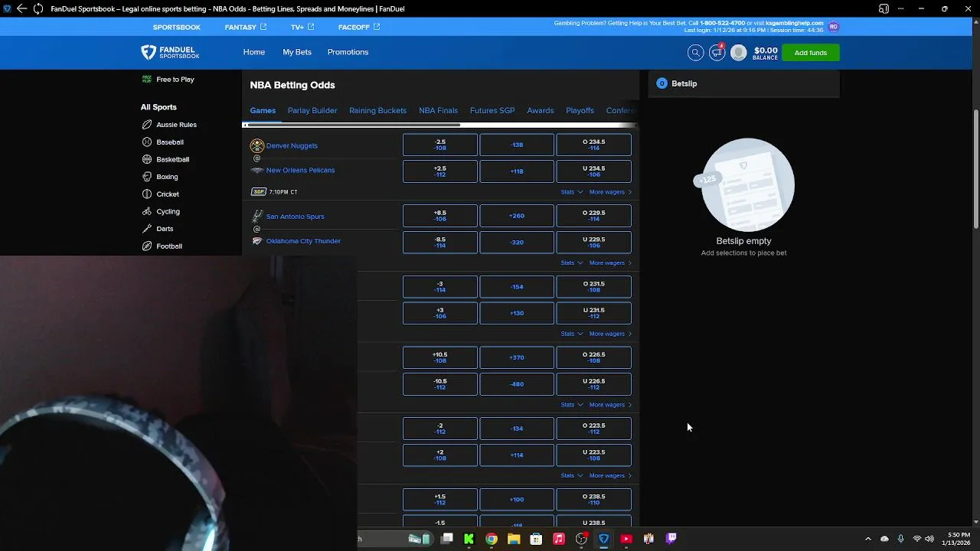Open Promotions in main navigation
Screen dimensions: 980x551
coord(348,52)
